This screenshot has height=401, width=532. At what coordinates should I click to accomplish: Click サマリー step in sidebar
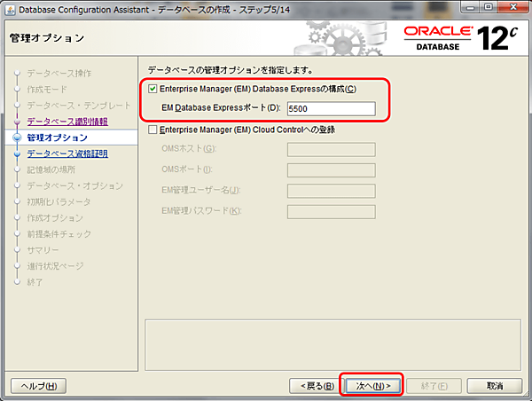tap(43, 250)
